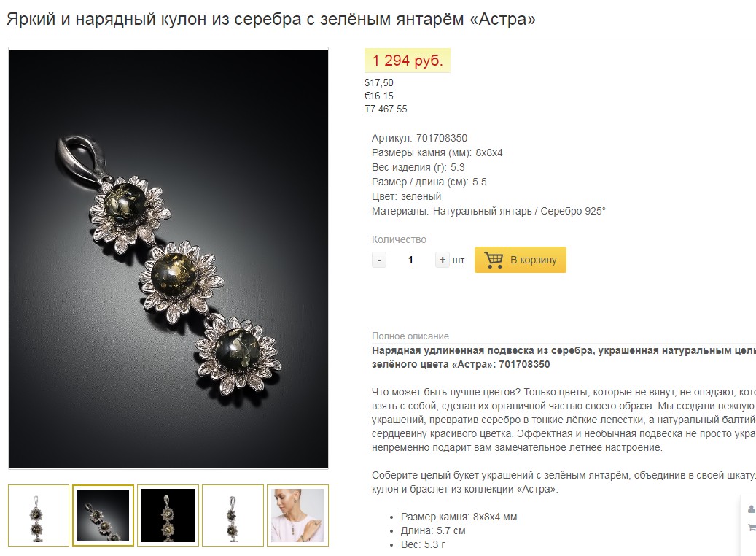Decrease quantity with the minus button
Image resolution: width=756 pixels, height=556 pixels.
click(x=379, y=260)
